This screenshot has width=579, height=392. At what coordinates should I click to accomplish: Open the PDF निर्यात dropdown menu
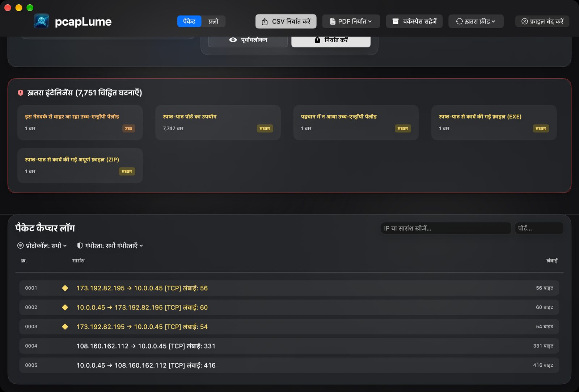351,21
